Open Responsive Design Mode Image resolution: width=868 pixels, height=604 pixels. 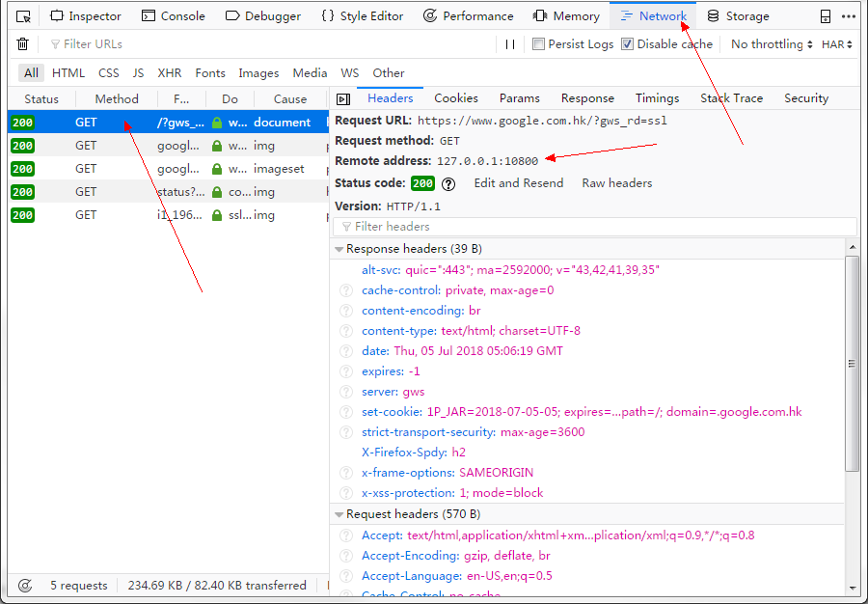(x=21, y=15)
